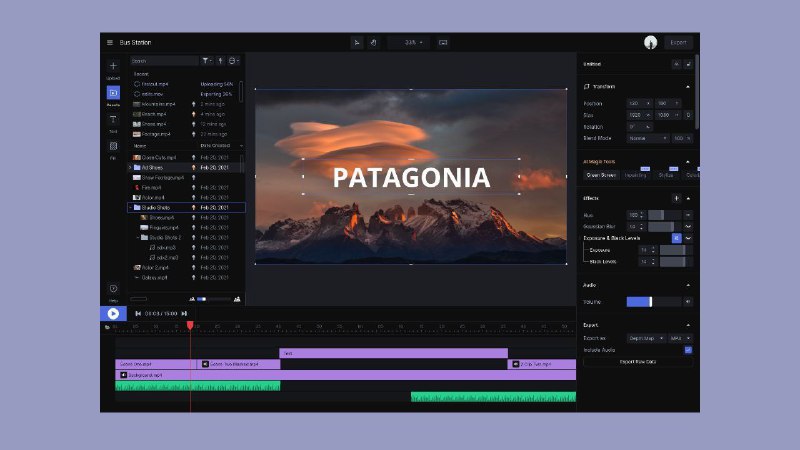The width and height of the screenshot is (800, 450).
Task: Click the timeline track settings icon by the ruler
Action: point(107,327)
